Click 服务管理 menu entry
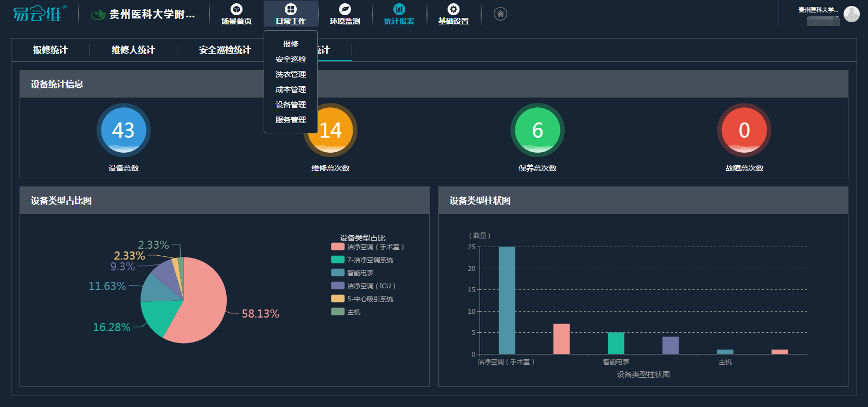 click(x=291, y=120)
